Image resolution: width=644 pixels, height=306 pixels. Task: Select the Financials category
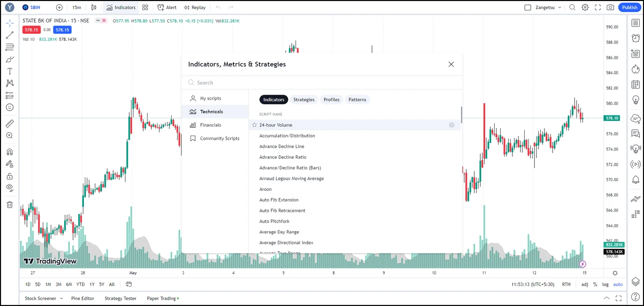pos(215,125)
